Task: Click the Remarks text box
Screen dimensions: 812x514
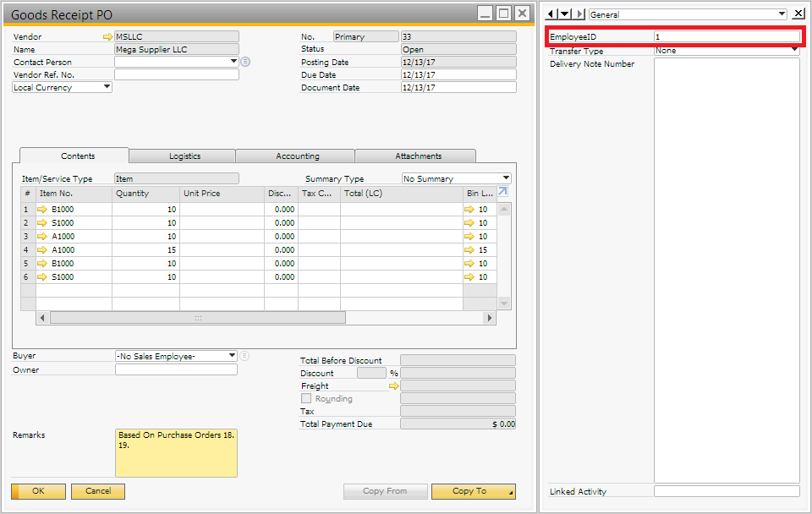Action: [x=176, y=452]
